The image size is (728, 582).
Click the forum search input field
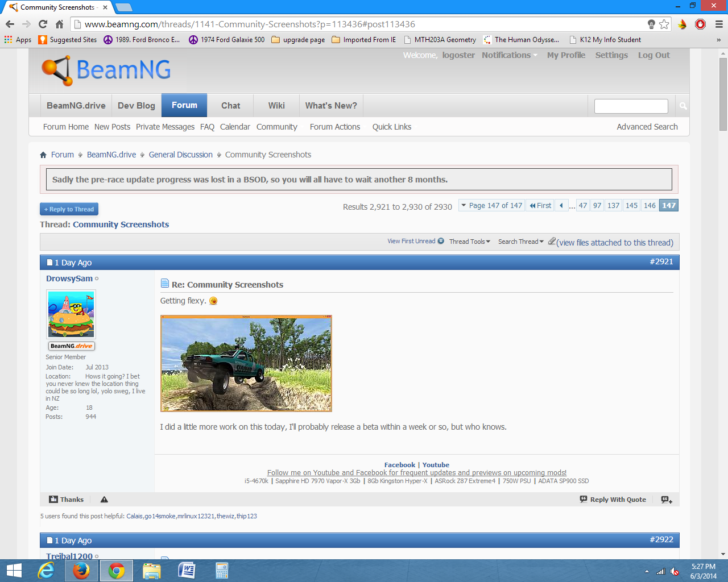pos(631,106)
